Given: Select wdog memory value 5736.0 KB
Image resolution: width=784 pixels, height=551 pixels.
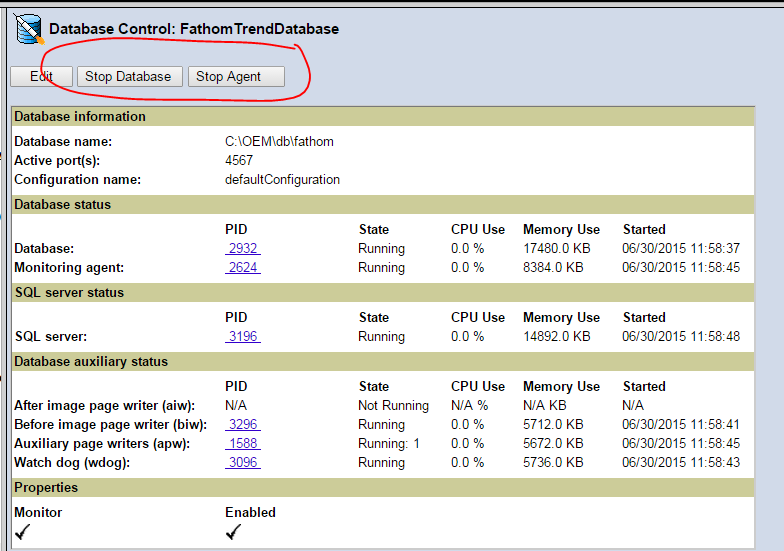Looking at the screenshot, I should coord(553,462).
